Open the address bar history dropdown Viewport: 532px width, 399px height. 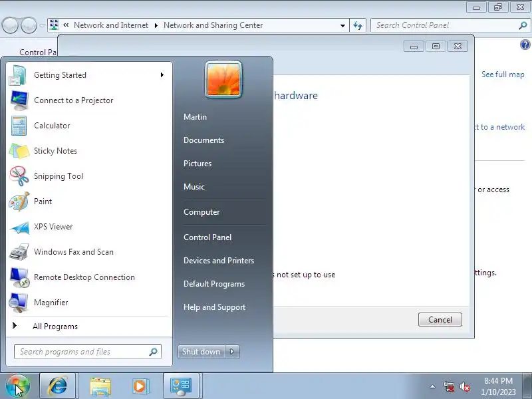(342, 25)
